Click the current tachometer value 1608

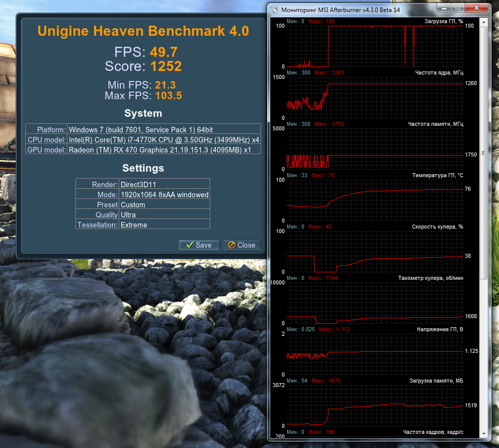click(471, 316)
